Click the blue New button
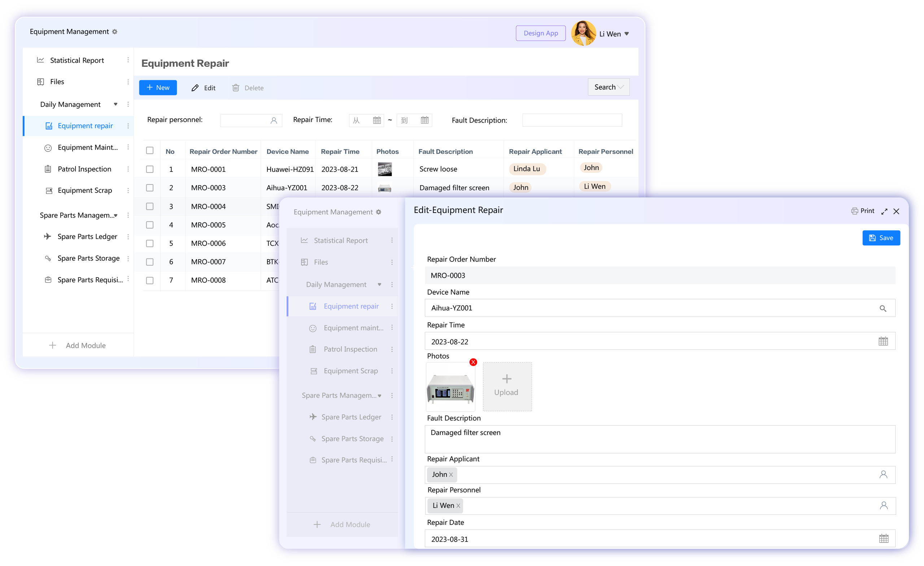 coord(158,88)
